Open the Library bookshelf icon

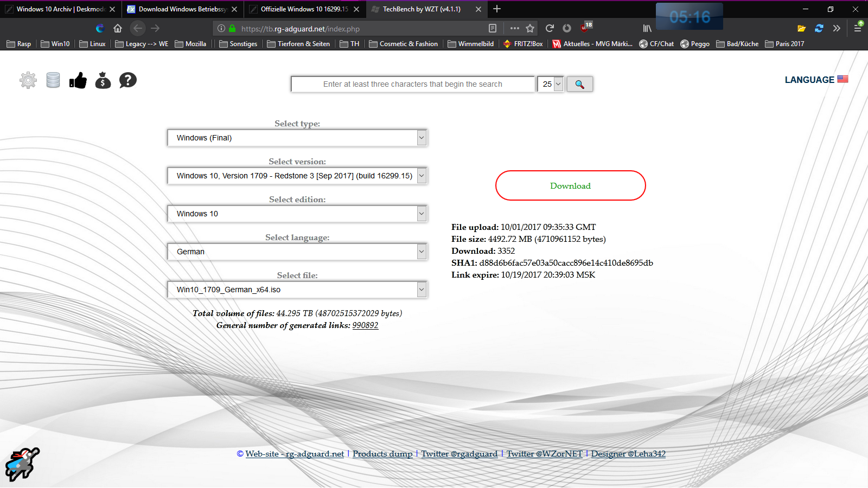(x=647, y=28)
